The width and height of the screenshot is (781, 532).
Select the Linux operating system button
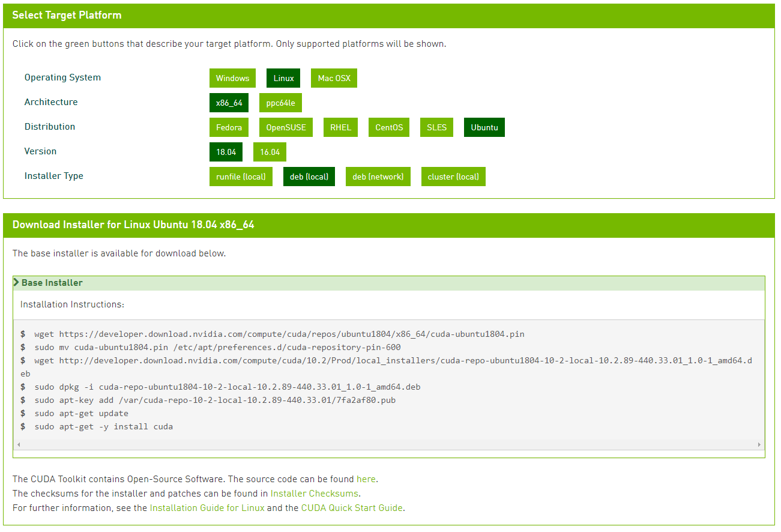pyautogui.click(x=283, y=78)
